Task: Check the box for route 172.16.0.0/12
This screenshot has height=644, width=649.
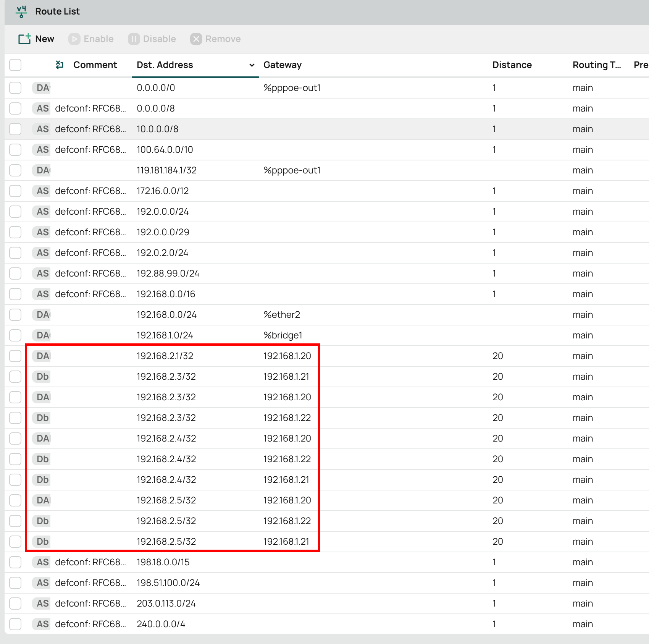Action: [x=15, y=191]
